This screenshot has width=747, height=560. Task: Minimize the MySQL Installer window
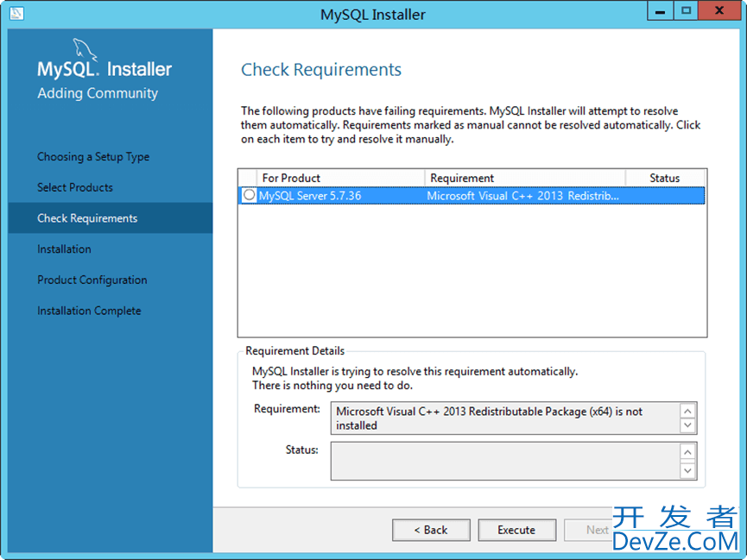[661, 11]
